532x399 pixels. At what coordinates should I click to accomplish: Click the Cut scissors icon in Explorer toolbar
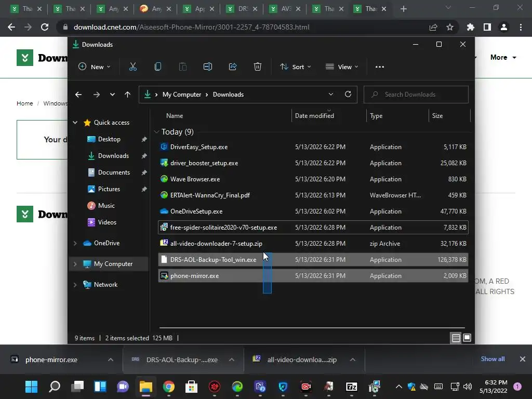click(132, 67)
